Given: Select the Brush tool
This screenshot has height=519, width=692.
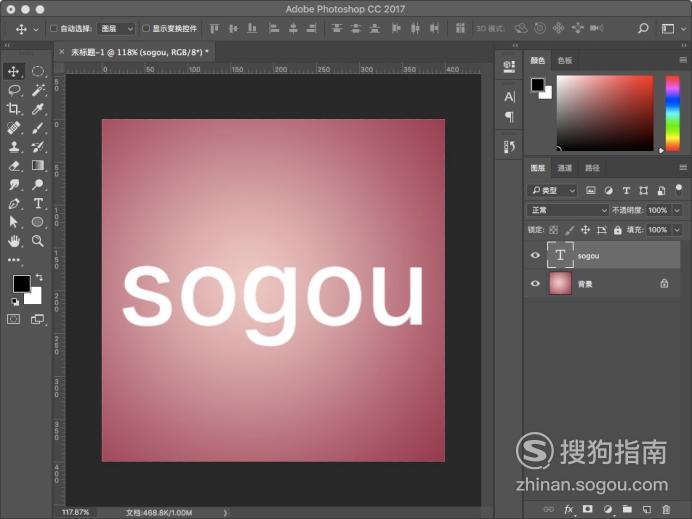Looking at the screenshot, I should (x=38, y=128).
